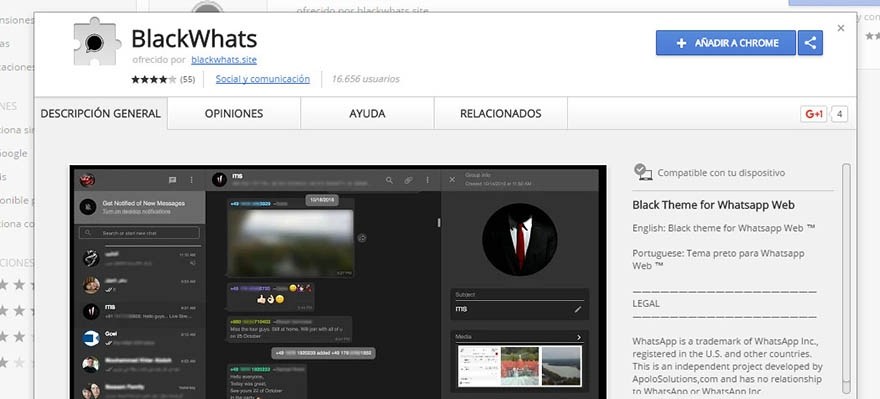The width and height of the screenshot is (880, 399).
Task: Click the 16.656 usuarios text
Action: (365, 79)
